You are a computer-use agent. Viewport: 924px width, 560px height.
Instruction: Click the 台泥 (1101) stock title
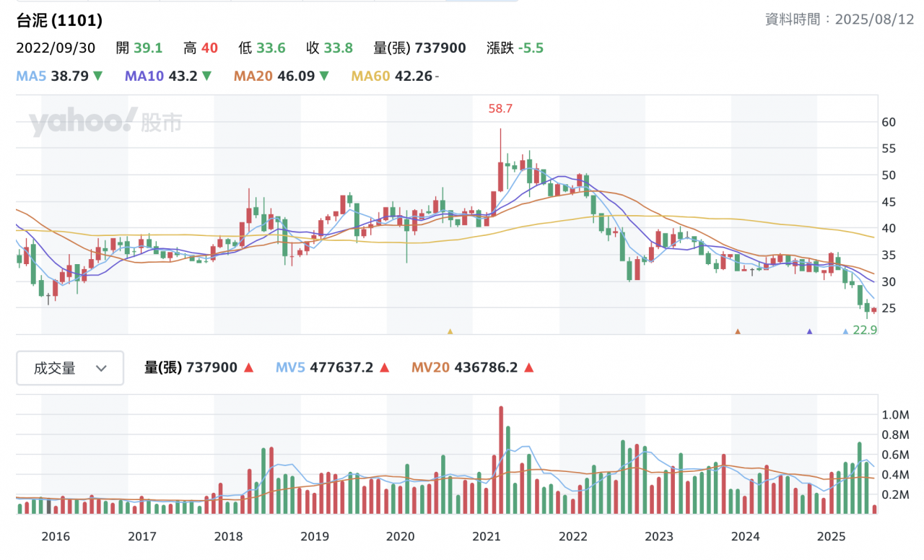[59, 21]
